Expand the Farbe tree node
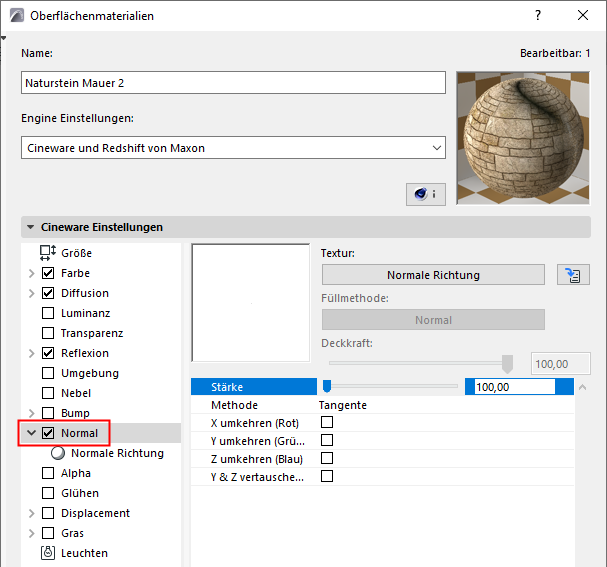The image size is (607, 567). click(32, 274)
